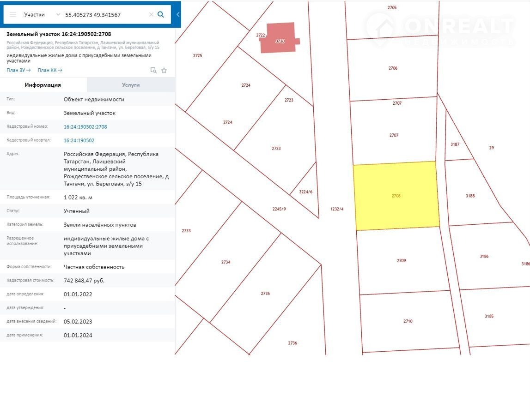Open the План ЗУ link

(18, 70)
